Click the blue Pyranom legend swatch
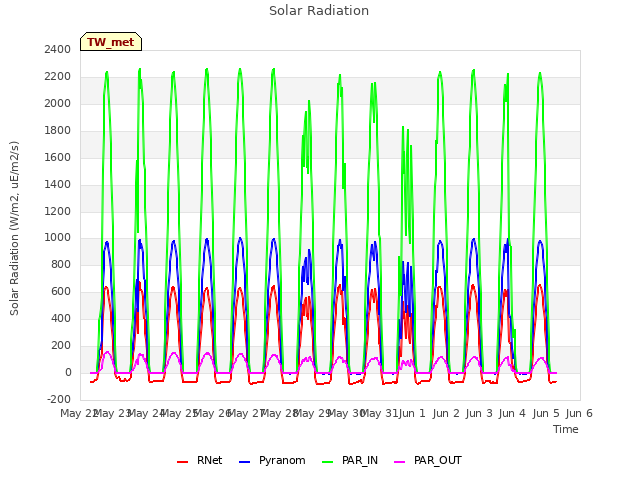 [244, 462]
